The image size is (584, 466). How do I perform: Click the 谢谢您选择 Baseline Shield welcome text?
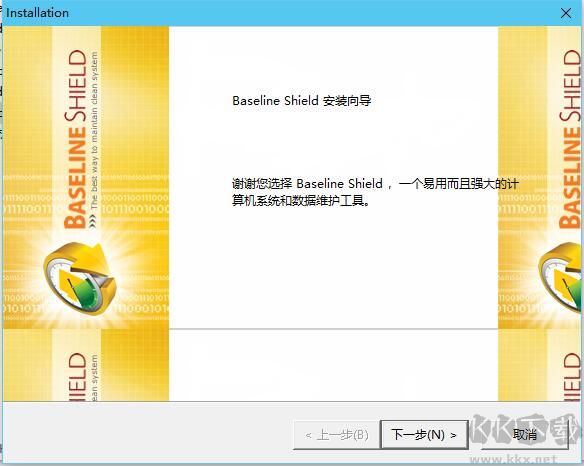click(375, 192)
